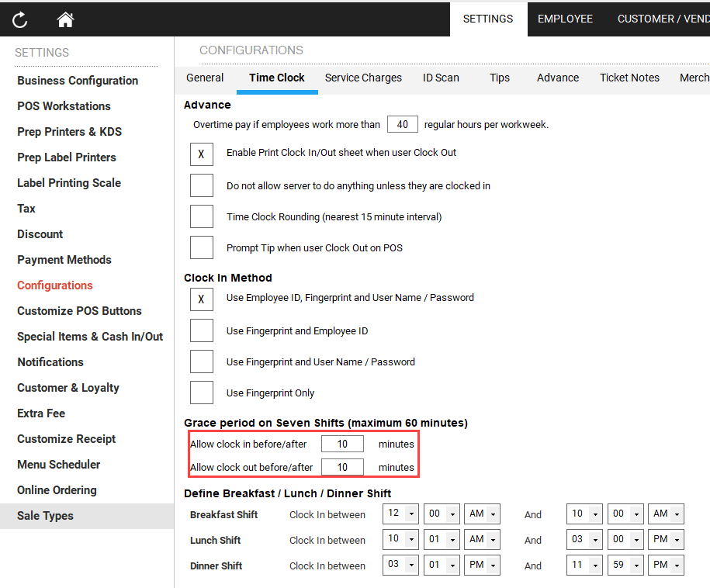Image resolution: width=710 pixels, height=588 pixels.
Task: Open Business Configuration in sidebar
Action: [x=78, y=81]
